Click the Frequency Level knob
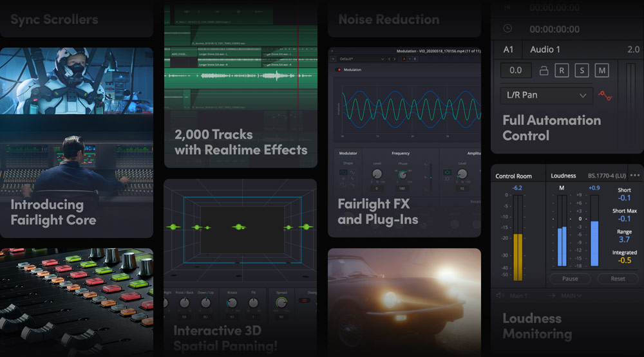The image size is (644, 357). click(x=377, y=174)
